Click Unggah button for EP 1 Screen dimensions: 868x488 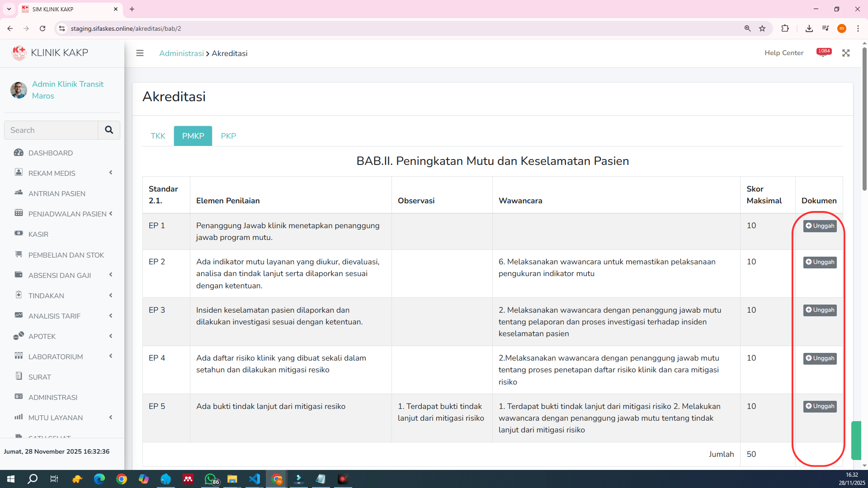pos(820,226)
